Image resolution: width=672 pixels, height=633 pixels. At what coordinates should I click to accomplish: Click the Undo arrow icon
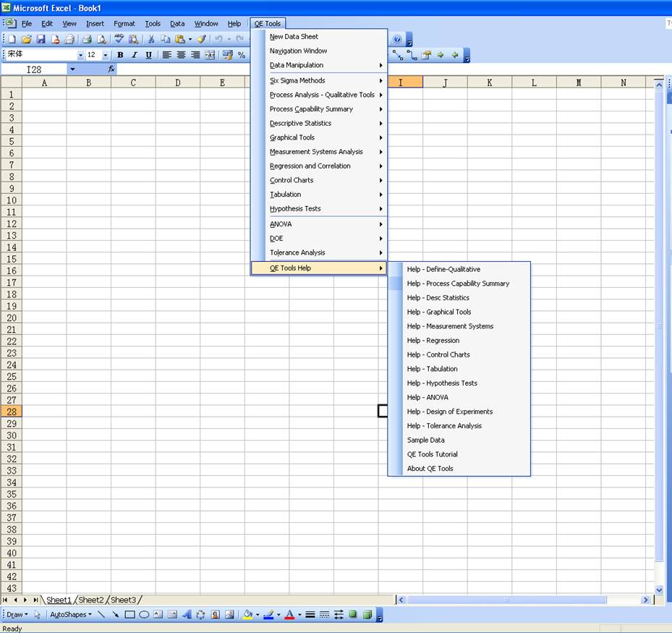pos(218,40)
